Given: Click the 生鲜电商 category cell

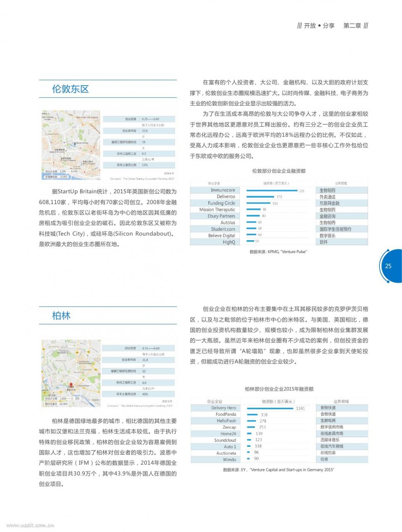Looking at the screenshot, I should (x=328, y=421).
